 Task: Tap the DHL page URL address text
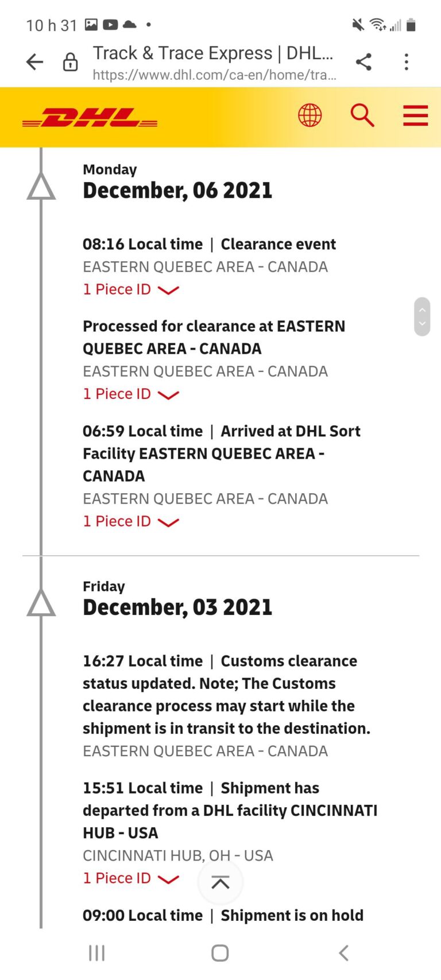pyautogui.click(x=214, y=75)
